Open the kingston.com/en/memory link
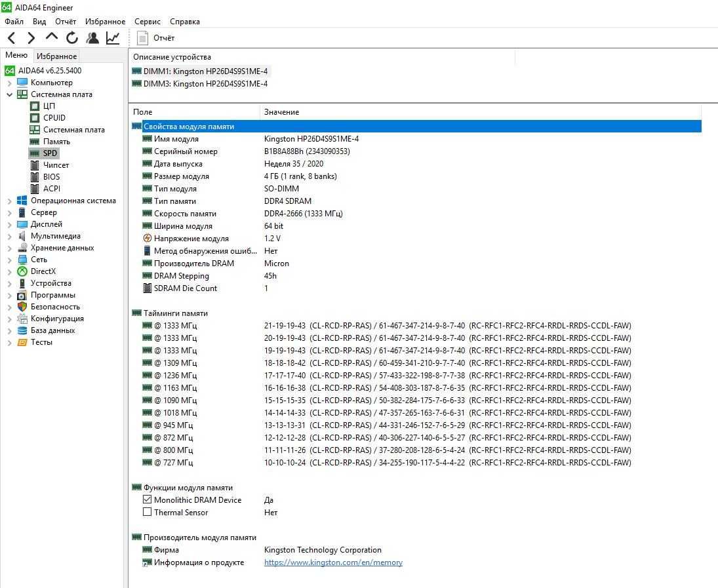 point(333,562)
